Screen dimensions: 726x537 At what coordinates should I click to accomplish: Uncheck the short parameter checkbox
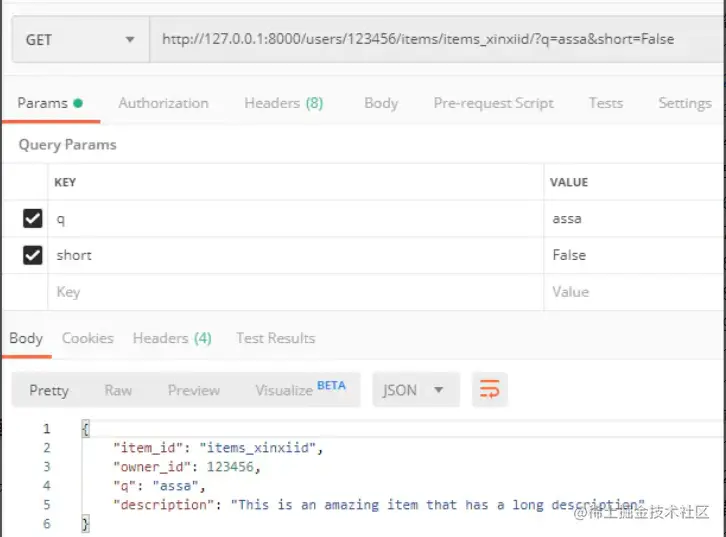coord(32,255)
